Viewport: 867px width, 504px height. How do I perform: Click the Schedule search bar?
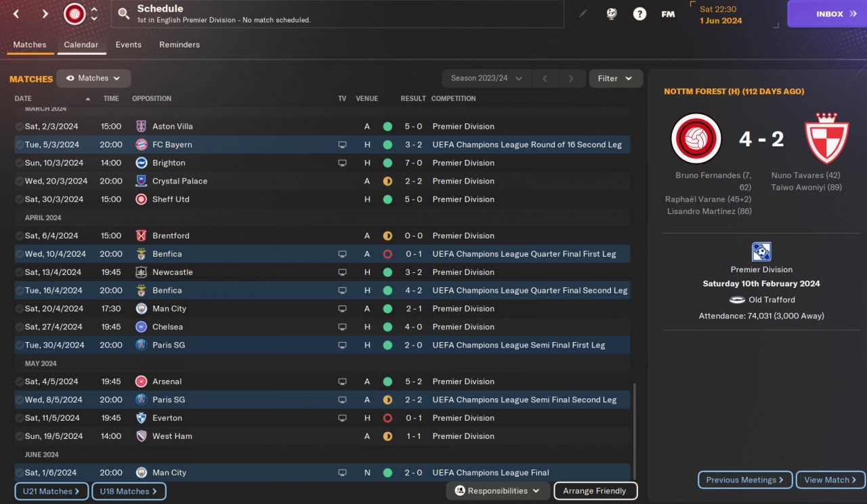pyautogui.click(x=337, y=14)
